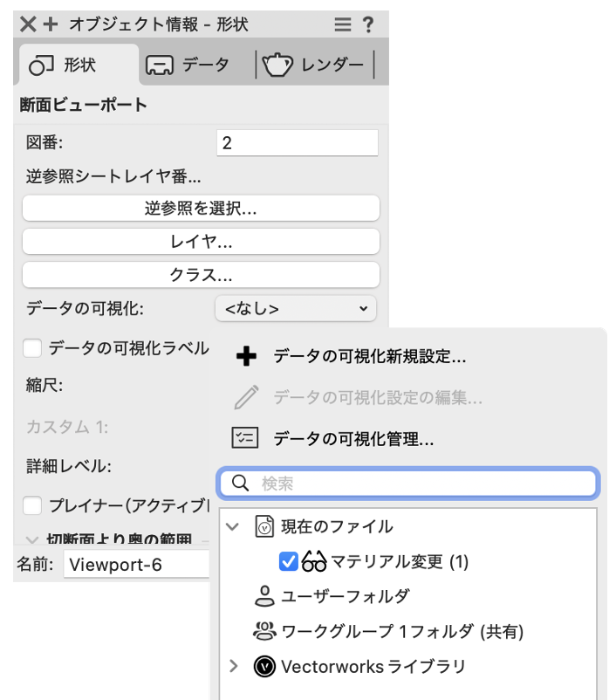Collapse the 現在のファイル tree node

(232, 526)
